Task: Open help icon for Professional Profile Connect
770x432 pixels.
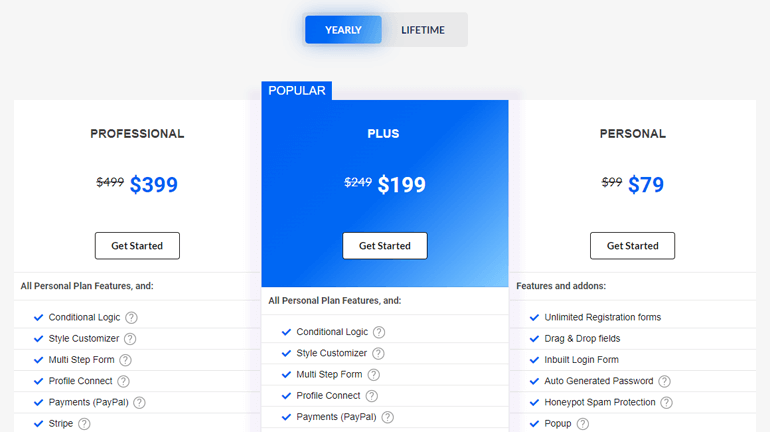Action: coord(124,381)
